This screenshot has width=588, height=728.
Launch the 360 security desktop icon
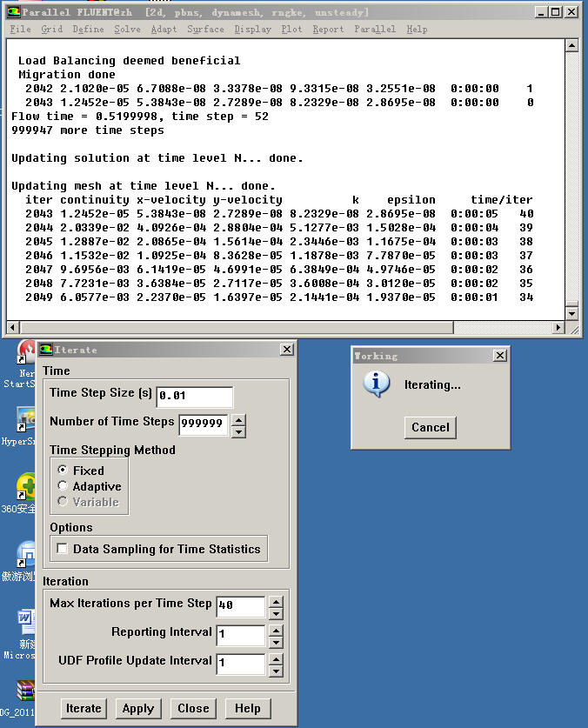[24, 487]
